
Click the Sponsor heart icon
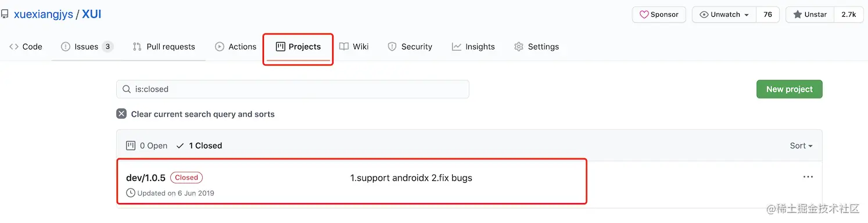tap(644, 15)
